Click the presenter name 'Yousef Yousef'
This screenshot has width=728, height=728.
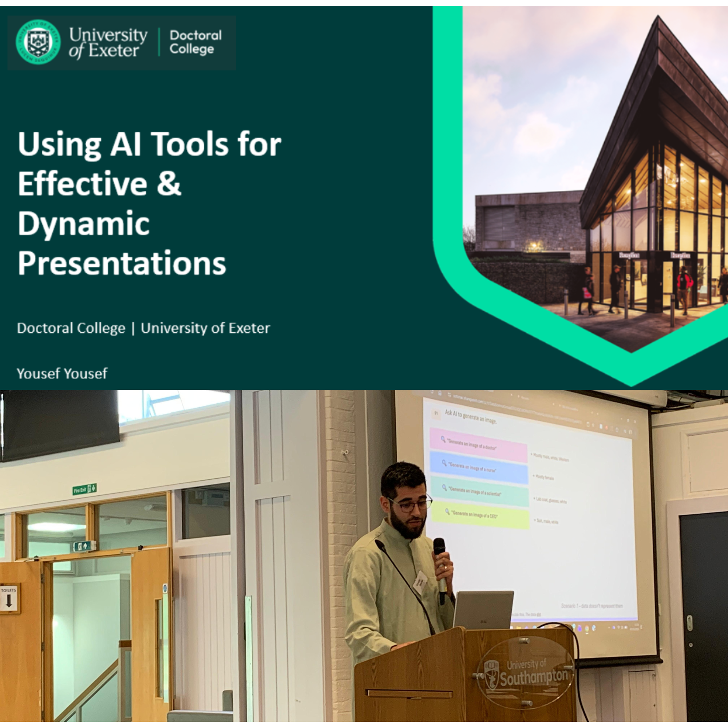pos(62,373)
